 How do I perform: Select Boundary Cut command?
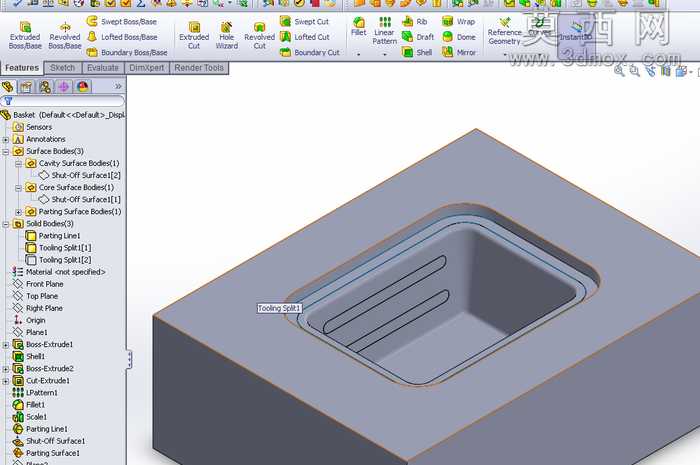pyautogui.click(x=310, y=52)
